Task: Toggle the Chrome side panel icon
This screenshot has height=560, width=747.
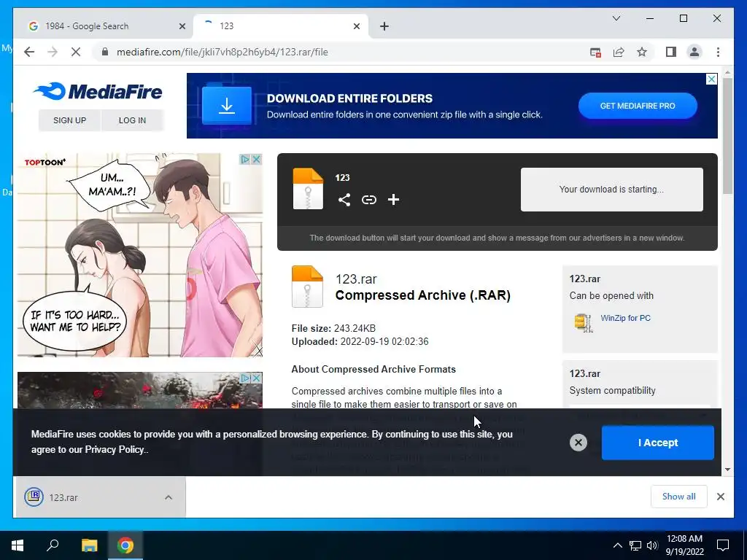Action: tap(671, 52)
